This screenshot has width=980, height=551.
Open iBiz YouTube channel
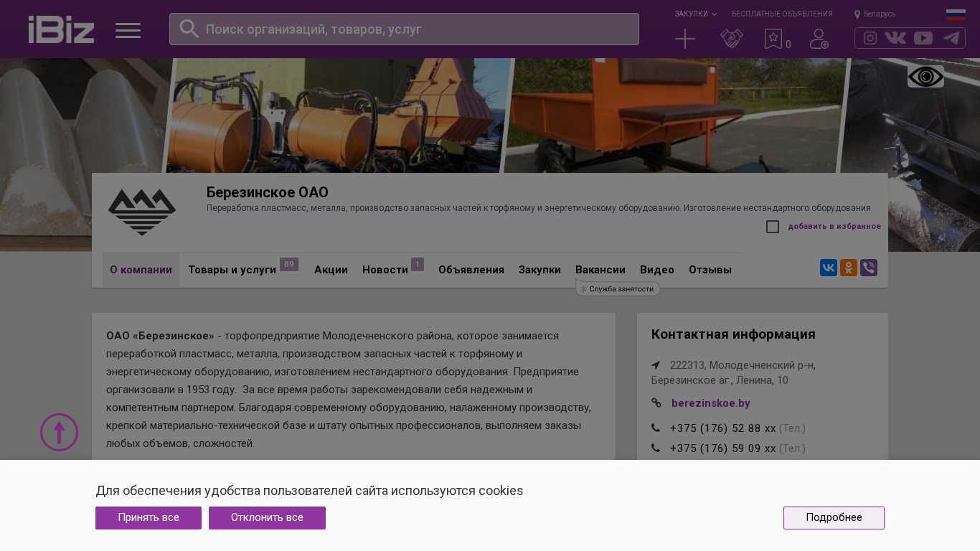click(x=923, y=38)
